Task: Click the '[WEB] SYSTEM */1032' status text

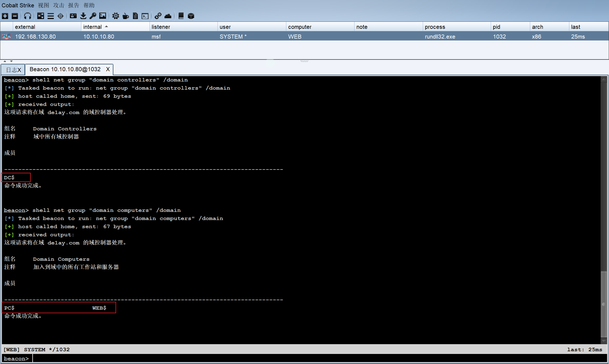Action: click(x=36, y=350)
